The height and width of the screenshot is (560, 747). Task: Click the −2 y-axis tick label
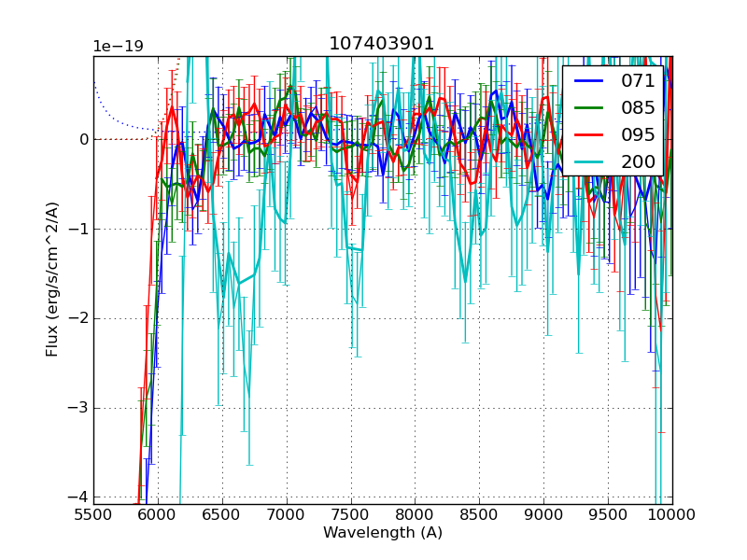tap(78, 318)
